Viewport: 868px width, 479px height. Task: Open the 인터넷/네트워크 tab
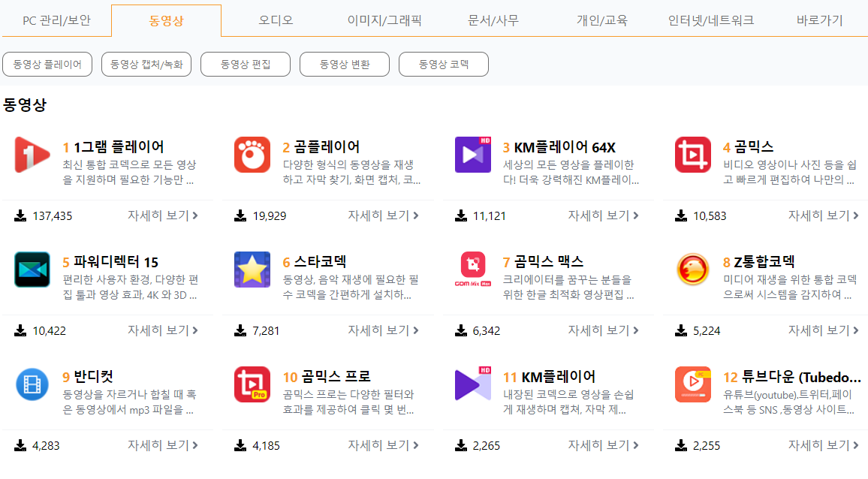[711, 20]
